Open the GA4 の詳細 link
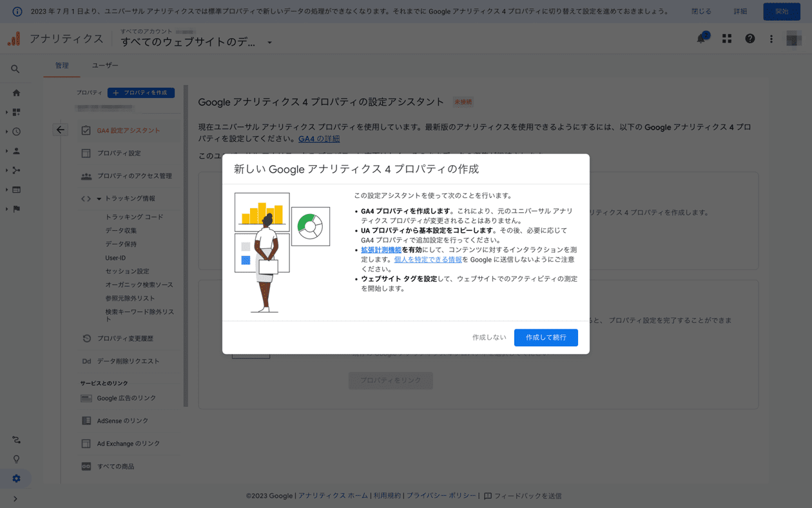The image size is (812, 508). click(x=319, y=139)
